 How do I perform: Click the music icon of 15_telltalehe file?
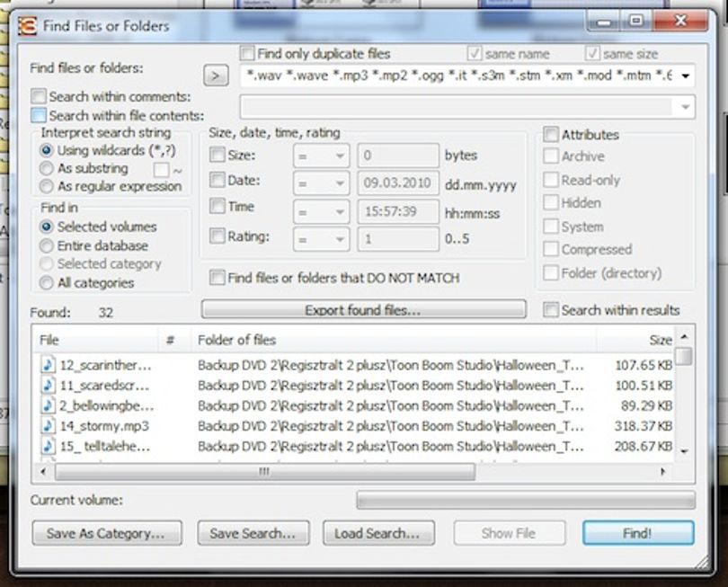[x=48, y=446]
